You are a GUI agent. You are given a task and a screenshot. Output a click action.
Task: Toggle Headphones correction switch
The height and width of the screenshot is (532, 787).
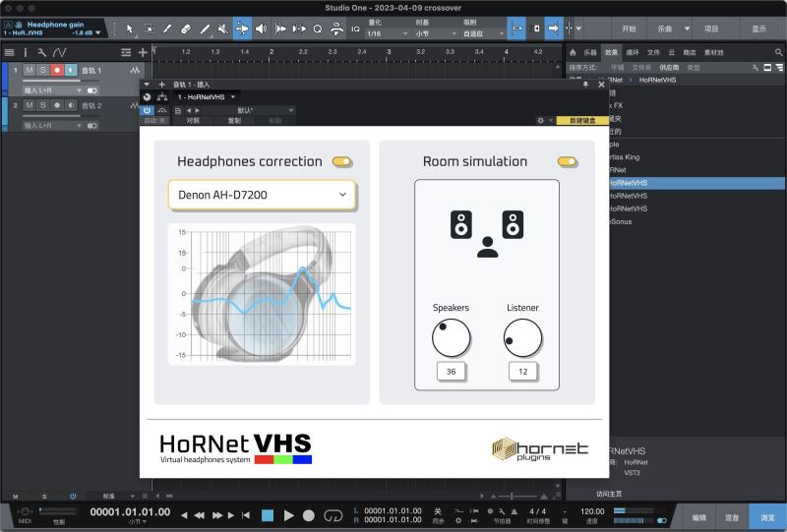point(342,161)
